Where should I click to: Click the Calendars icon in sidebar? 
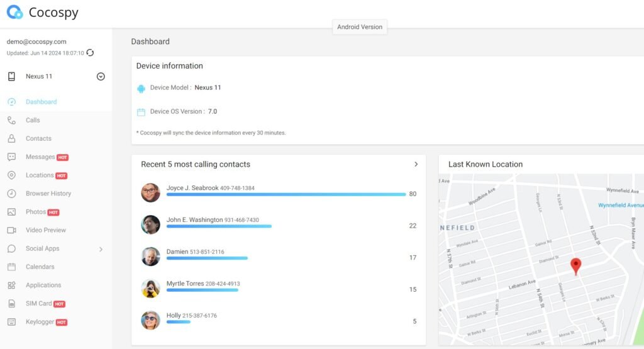11,267
